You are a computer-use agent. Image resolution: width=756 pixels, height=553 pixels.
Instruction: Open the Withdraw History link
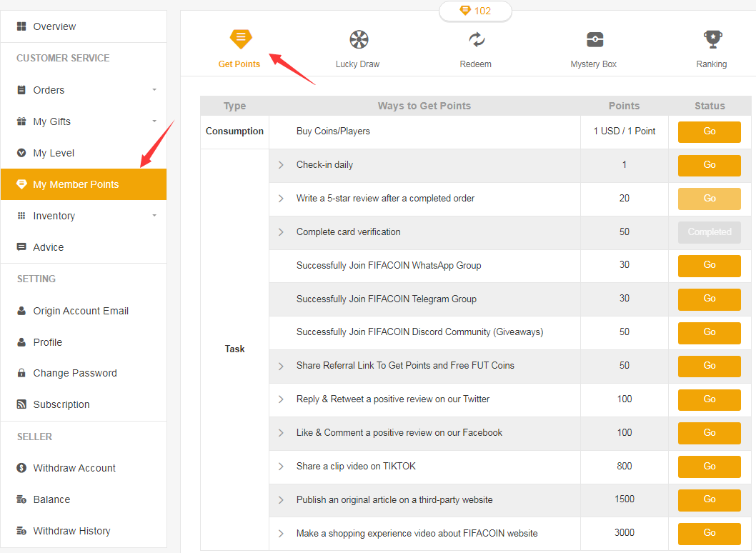71,531
